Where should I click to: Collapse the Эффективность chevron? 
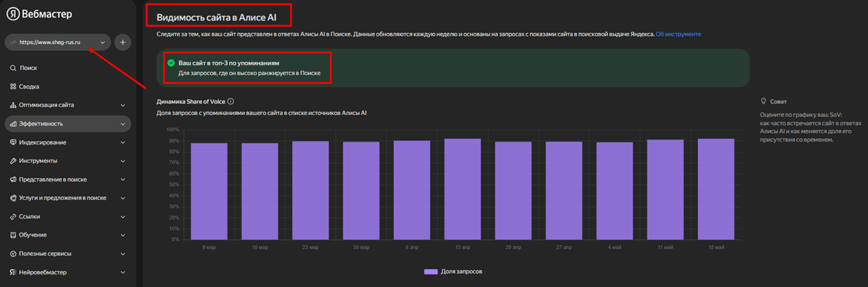[x=123, y=124]
